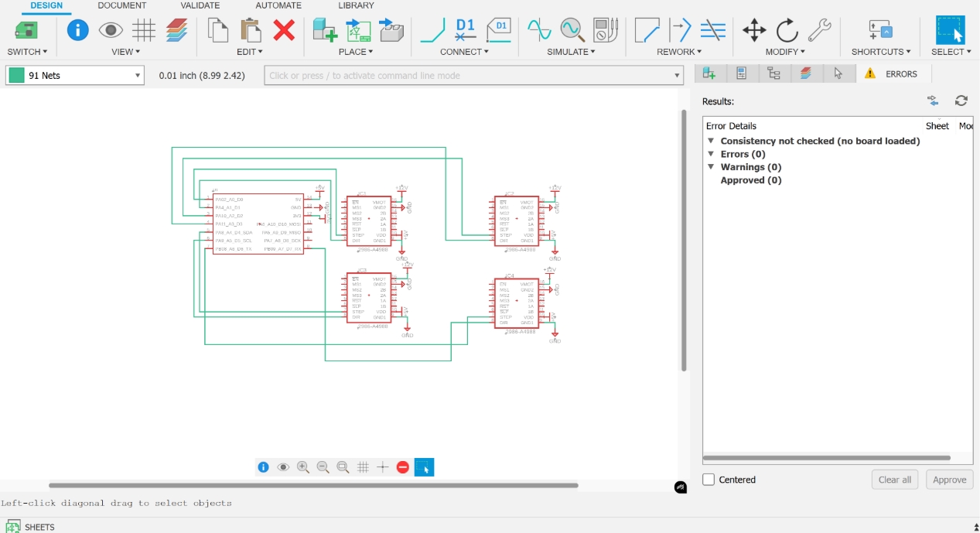Open the REWORK dropdown menu
The width and height of the screenshot is (980, 533).
tap(679, 52)
